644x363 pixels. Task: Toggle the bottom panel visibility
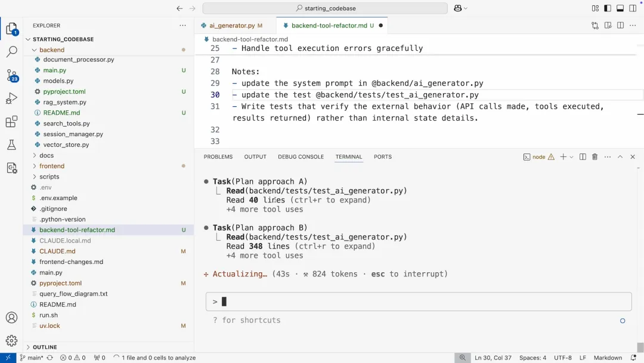(620, 8)
